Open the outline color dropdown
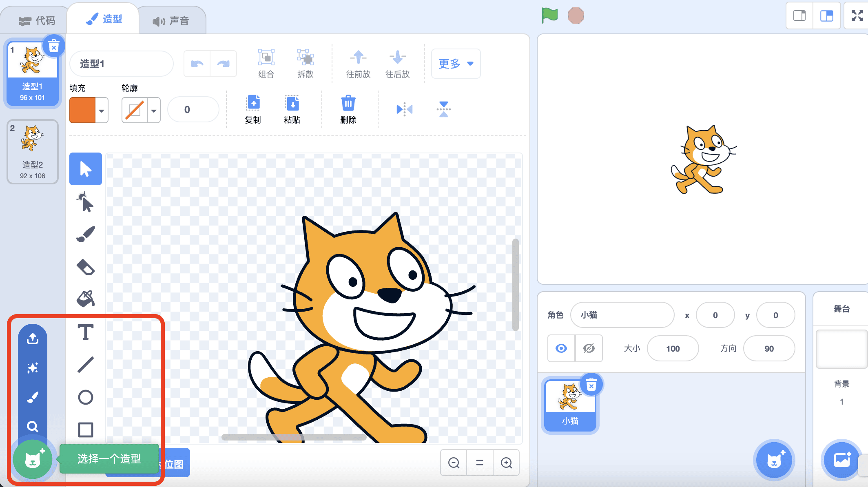The width and height of the screenshot is (868, 487). [x=154, y=111]
